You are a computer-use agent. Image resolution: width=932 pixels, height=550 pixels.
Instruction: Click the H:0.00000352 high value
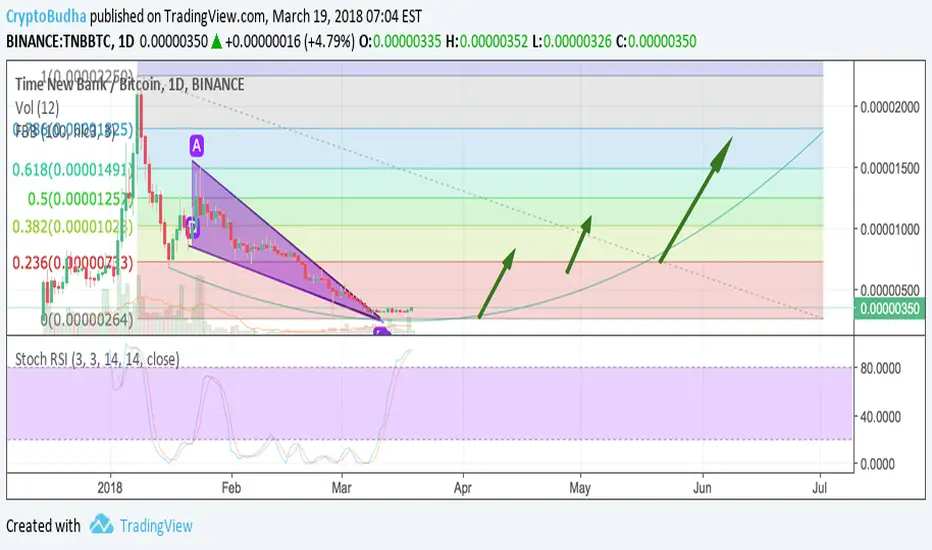click(487, 42)
